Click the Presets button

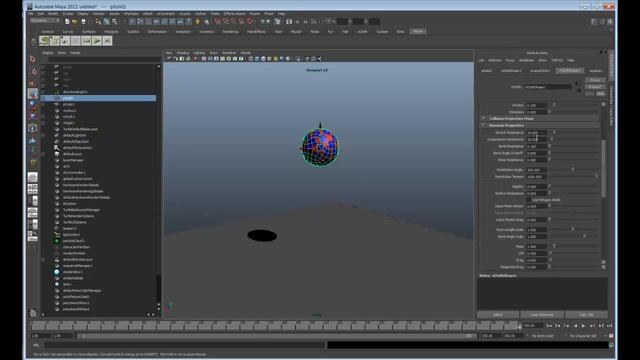[595, 87]
